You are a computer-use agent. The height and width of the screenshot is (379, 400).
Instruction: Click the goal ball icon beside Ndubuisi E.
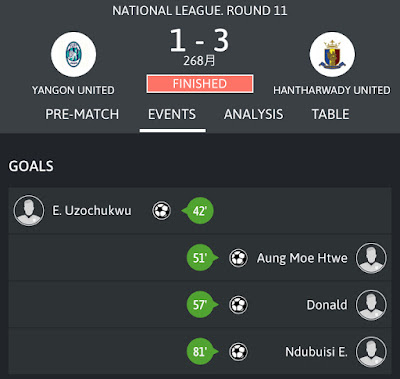(x=238, y=352)
